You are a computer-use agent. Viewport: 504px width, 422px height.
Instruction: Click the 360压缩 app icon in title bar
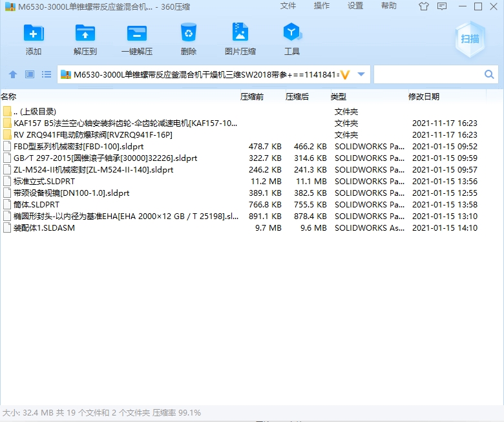[x=10, y=6]
